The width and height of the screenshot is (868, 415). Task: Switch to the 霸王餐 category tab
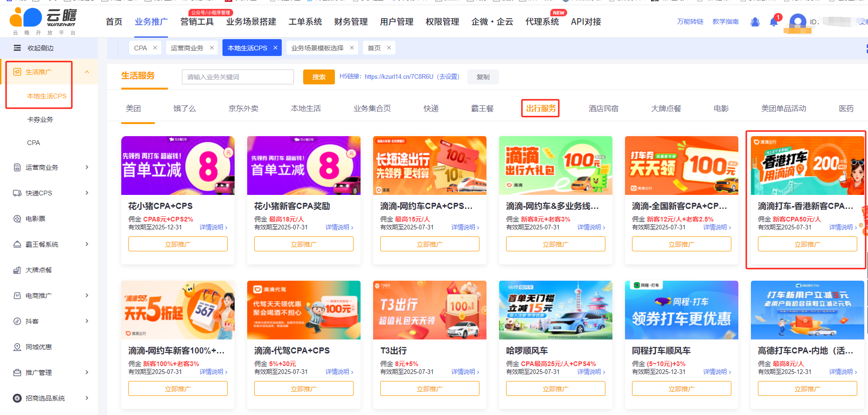coord(482,108)
